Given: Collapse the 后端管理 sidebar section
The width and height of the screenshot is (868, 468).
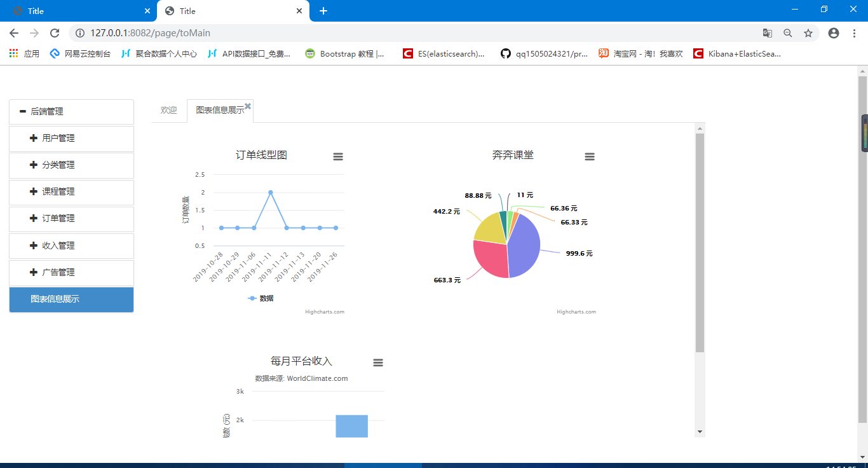Looking at the screenshot, I should (x=47, y=111).
